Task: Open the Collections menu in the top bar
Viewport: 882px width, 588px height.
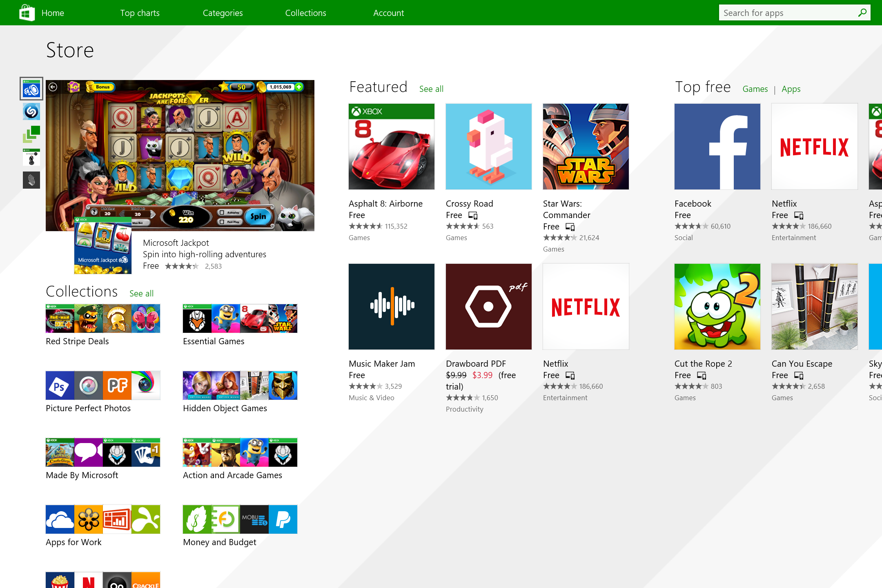Action: pyautogui.click(x=305, y=13)
